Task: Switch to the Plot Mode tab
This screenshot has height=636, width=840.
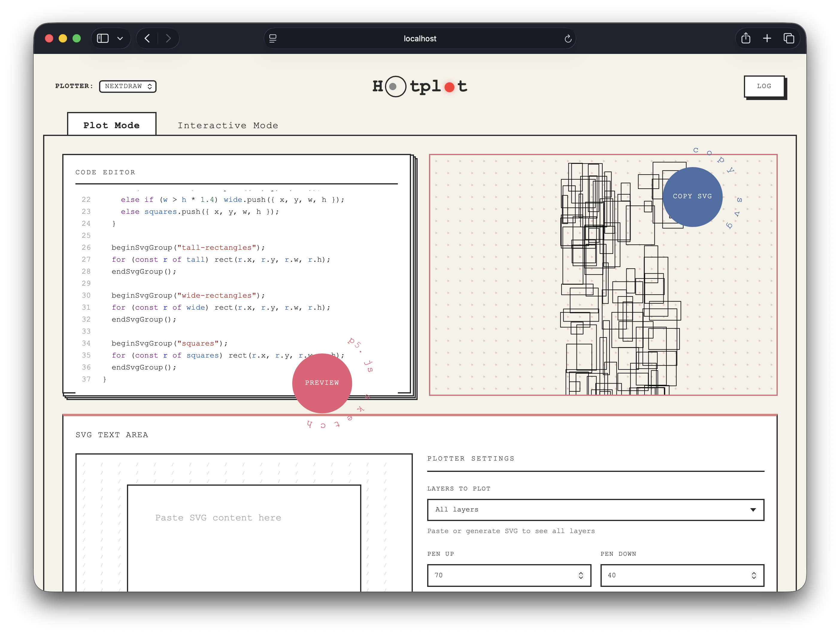Action: (111, 125)
